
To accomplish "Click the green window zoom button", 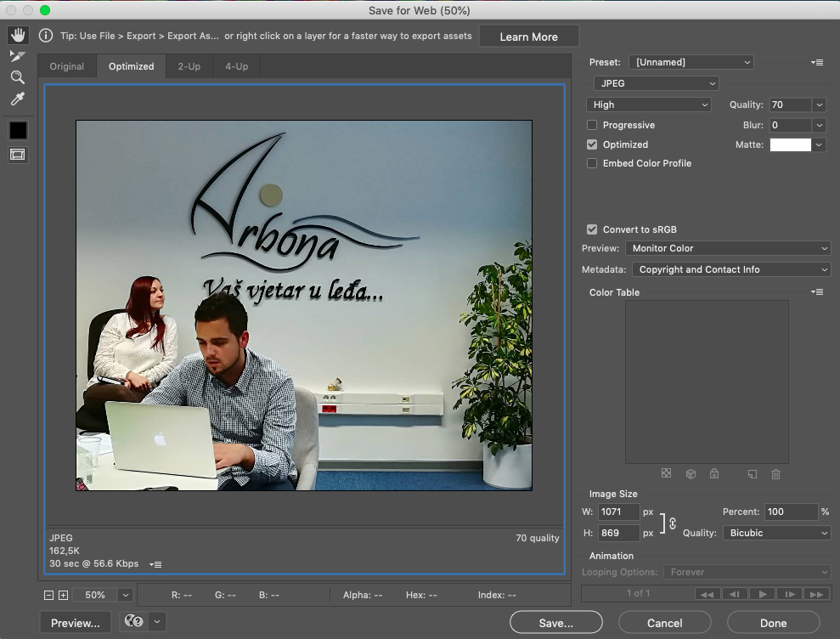I will coord(45,10).
